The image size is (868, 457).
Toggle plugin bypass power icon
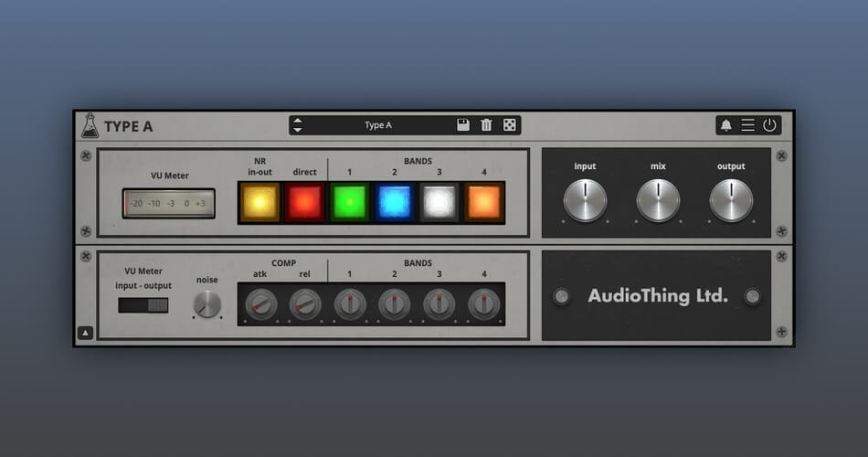click(x=769, y=125)
